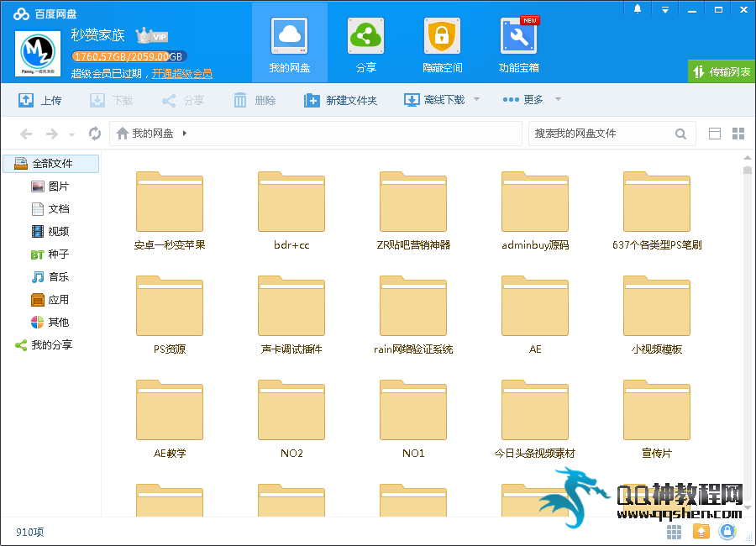The image size is (756, 546).
Task: Select 图片 category in sidebar
Action: pyautogui.click(x=50, y=186)
